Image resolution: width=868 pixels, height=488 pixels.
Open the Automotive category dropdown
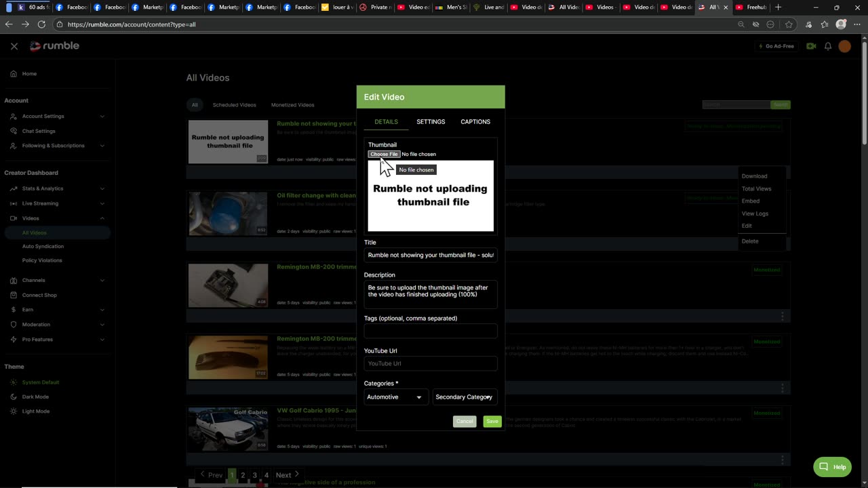(x=395, y=397)
